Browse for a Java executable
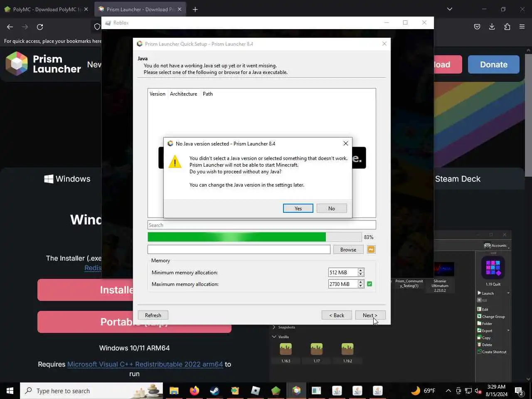The image size is (532, 399). 348,249
